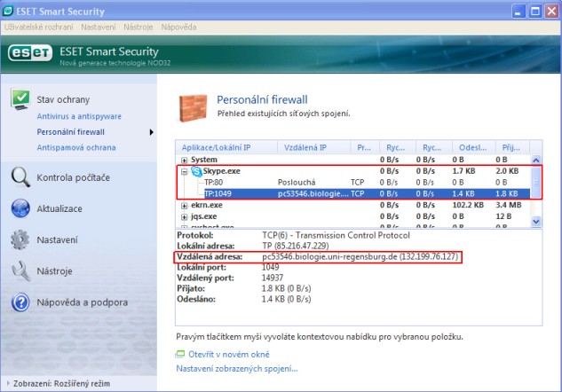Click the Vzdálená adresa hostname value
The image size is (562, 392).
pos(360,256)
